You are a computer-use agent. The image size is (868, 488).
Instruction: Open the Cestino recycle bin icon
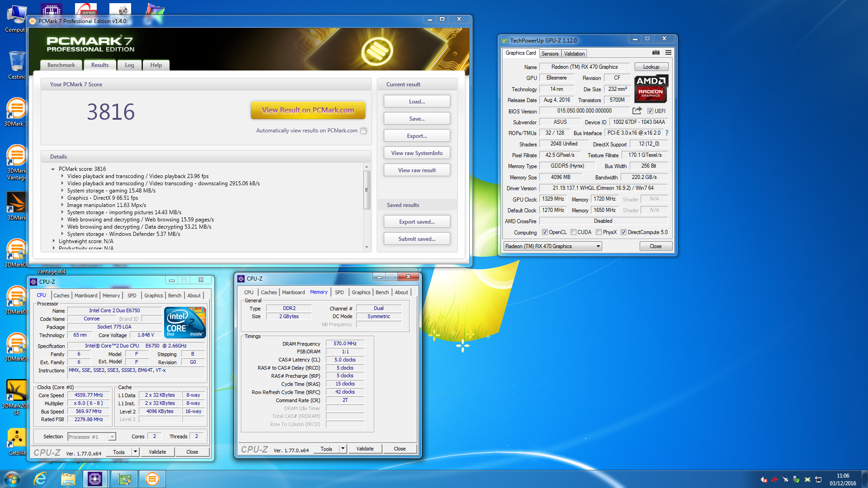point(17,65)
